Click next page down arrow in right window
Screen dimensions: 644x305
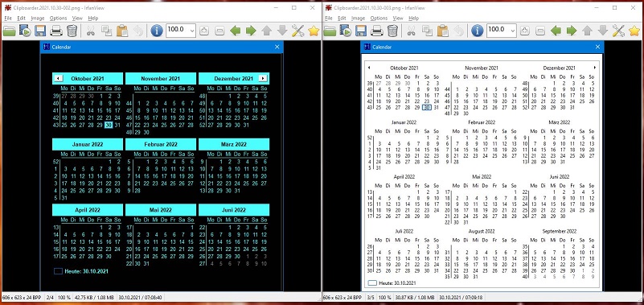[603, 31]
